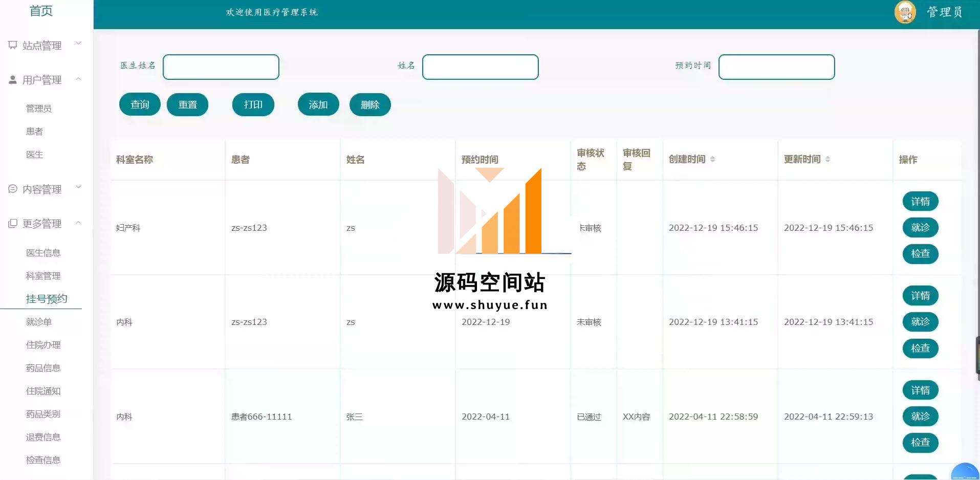Sort by 更新时间 using sort arrows
Screen dimensions: 980x480
coord(827,159)
